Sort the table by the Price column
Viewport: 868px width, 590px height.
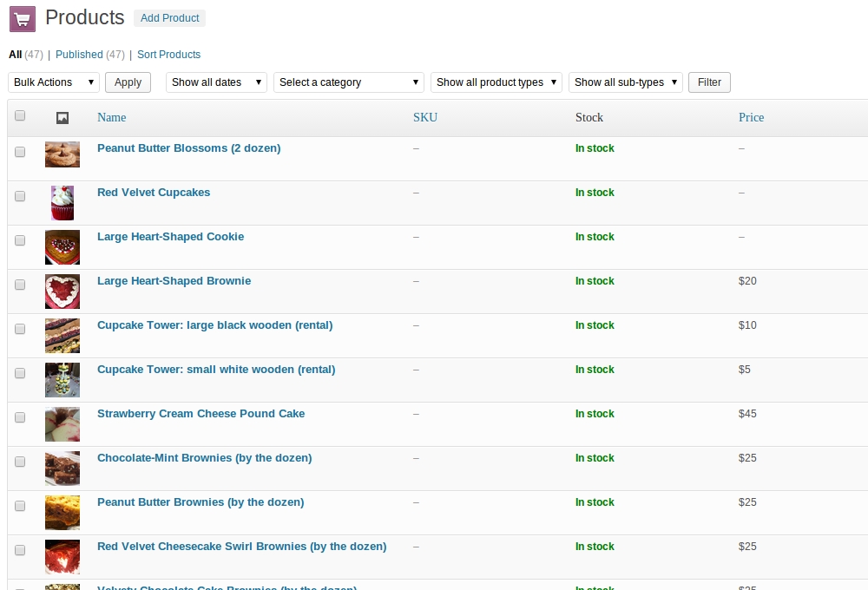(x=751, y=117)
